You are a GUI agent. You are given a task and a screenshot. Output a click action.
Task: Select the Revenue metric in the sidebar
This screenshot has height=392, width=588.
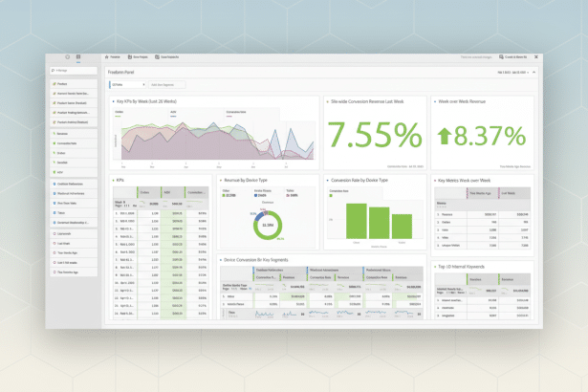click(74, 134)
